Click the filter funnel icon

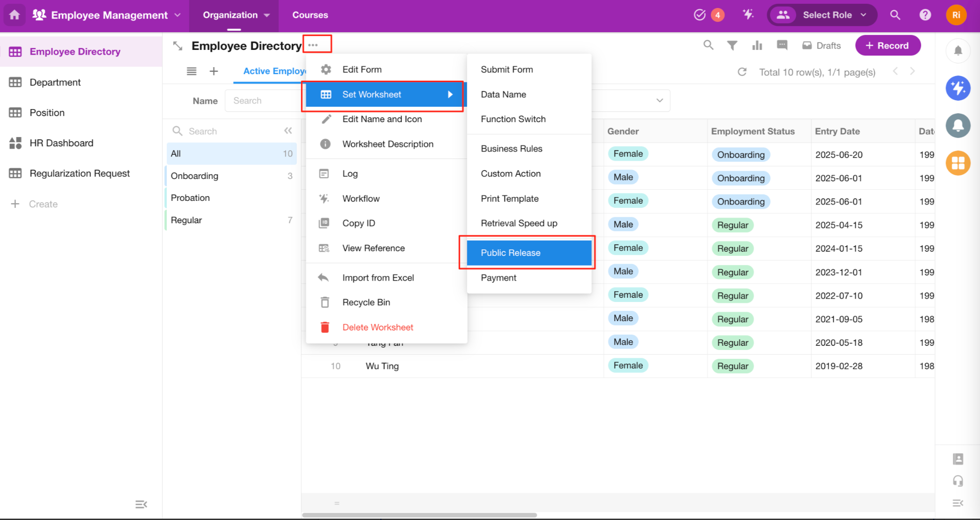pos(732,45)
